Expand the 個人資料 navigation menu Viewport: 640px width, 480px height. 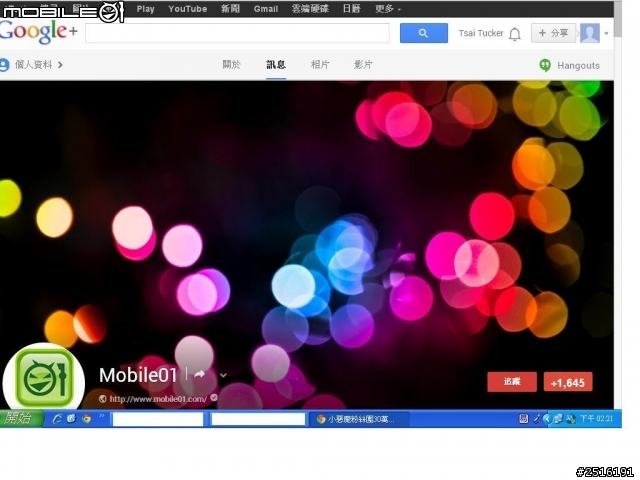coord(38,64)
